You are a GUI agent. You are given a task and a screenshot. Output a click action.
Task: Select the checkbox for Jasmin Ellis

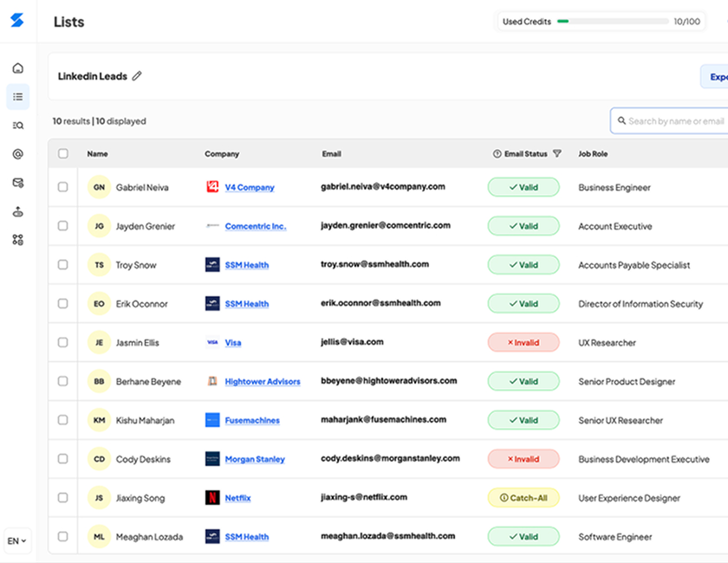(62, 342)
